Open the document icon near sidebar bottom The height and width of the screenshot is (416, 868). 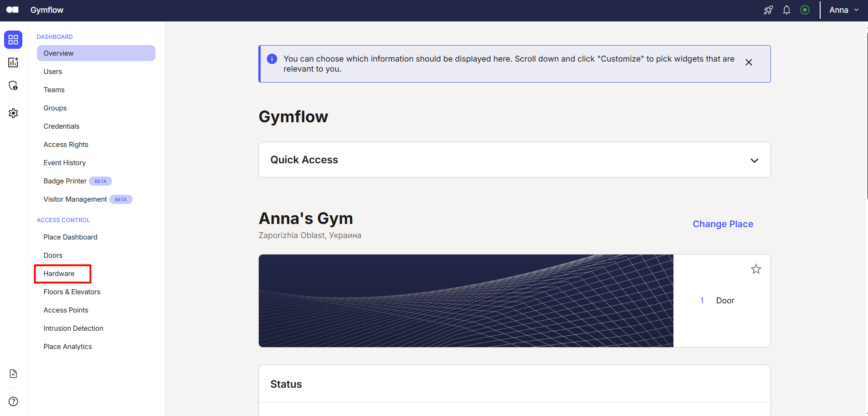[x=13, y=374]
